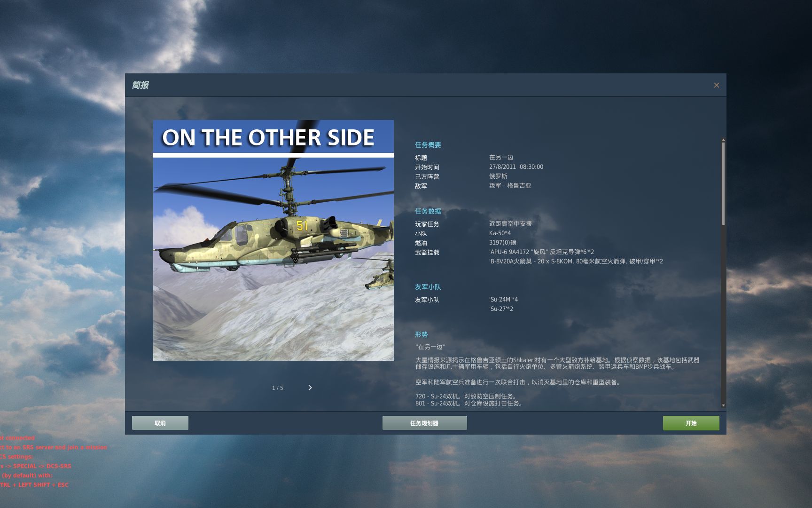Open the 任务规划器 mission planner

click(x=424, y=422)
